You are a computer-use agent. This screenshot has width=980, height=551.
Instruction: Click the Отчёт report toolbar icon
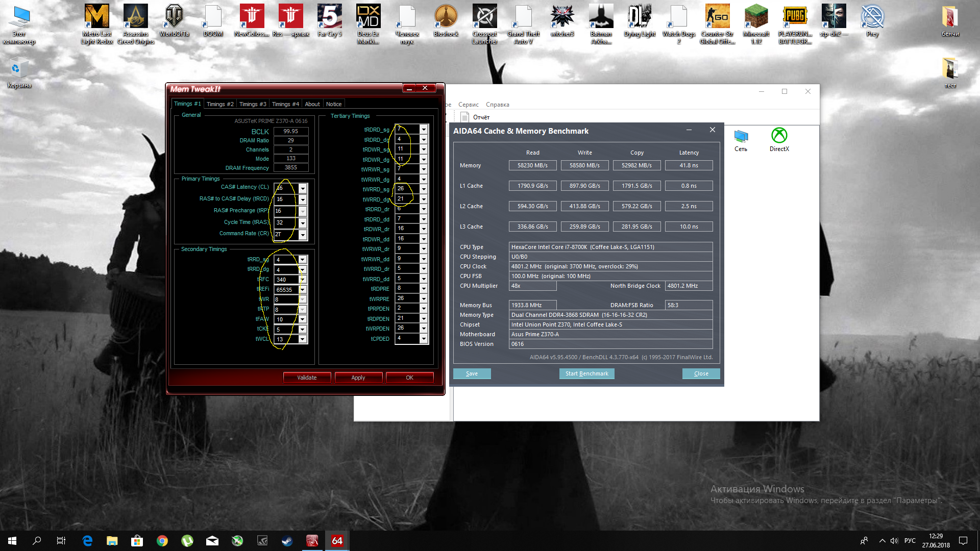[464, 117]
